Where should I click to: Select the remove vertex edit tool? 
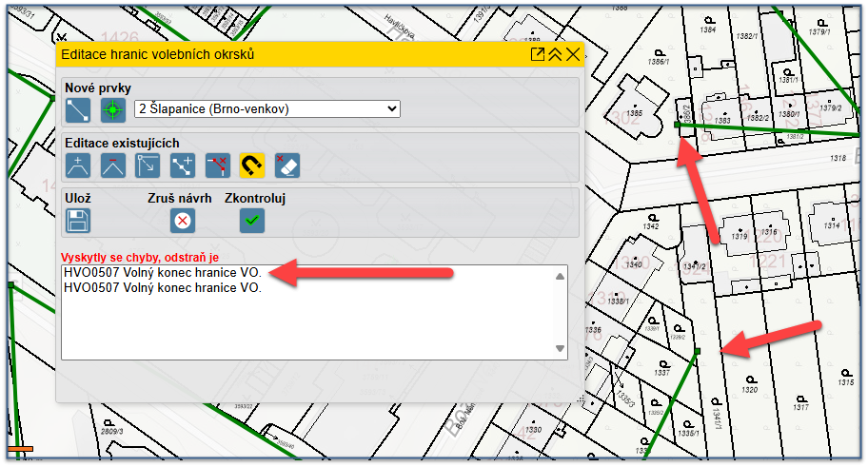pyautogui.click(x=113, y=165)
